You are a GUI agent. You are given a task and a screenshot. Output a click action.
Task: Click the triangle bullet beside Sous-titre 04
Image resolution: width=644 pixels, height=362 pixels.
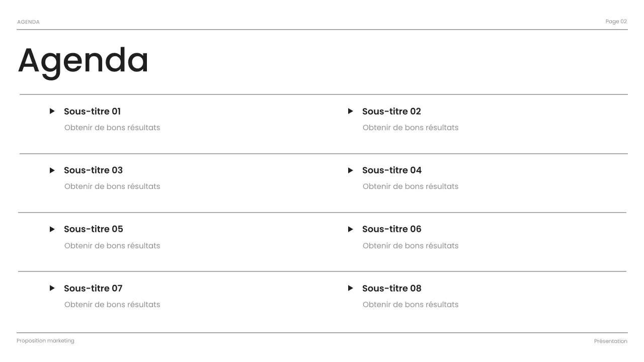tap(350, 170)
